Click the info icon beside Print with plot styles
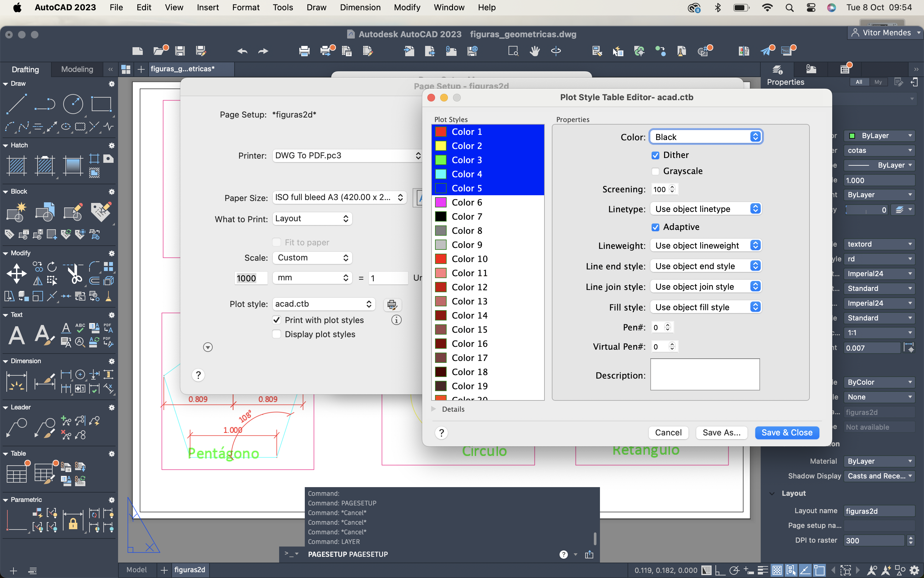The width and height of the screenshot is (924, 578). (x=396, y=320)
